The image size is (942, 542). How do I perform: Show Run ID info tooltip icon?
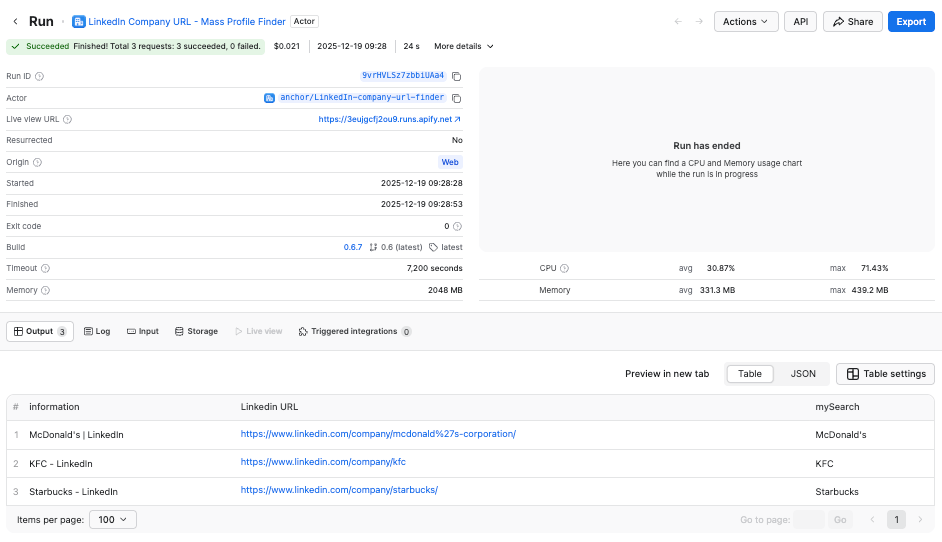coord(40,76)
